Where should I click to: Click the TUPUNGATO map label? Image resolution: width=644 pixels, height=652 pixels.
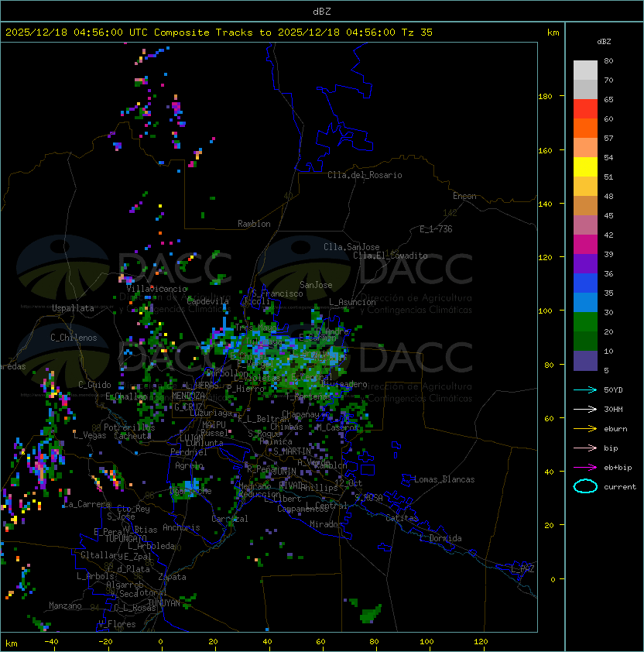pos(125,538)
